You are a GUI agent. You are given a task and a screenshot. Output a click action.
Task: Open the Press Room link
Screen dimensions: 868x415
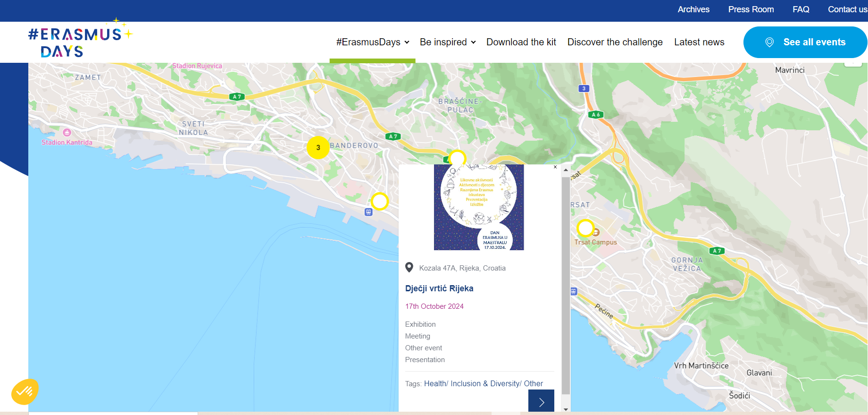[x=751, y=9]
